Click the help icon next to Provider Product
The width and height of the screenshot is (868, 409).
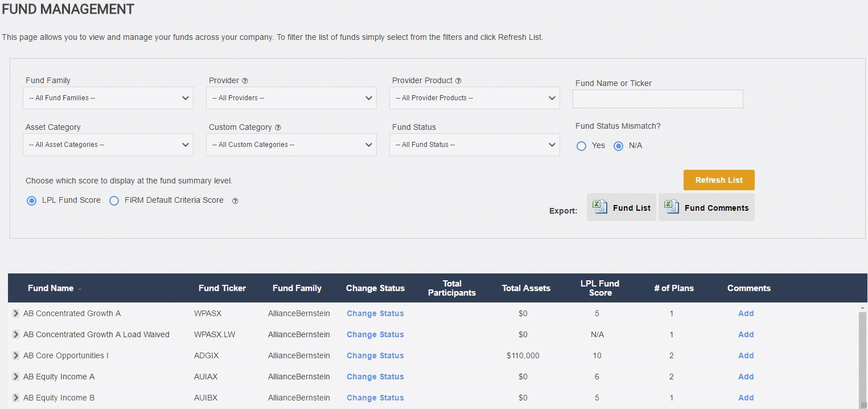458,81
